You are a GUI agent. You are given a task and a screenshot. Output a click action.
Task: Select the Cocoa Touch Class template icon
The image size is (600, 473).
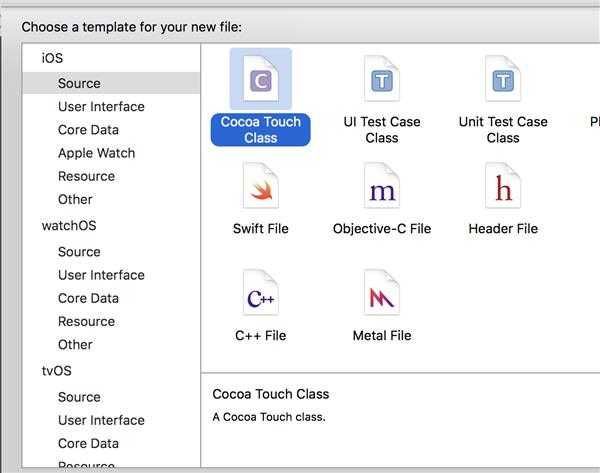[x=261, y=79]
